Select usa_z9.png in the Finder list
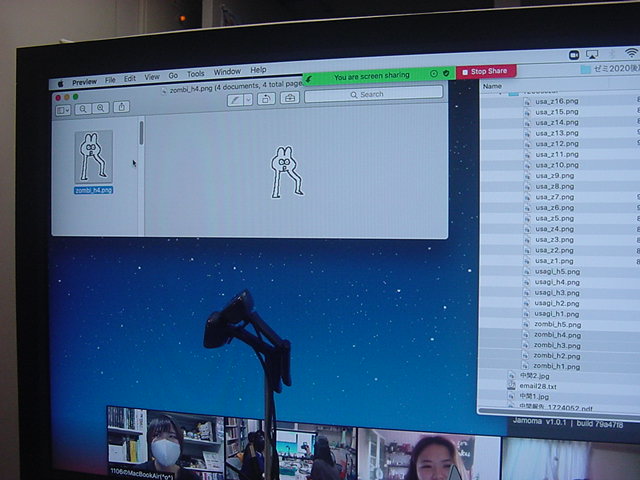The image size is (640, 480). pos(555,176)
